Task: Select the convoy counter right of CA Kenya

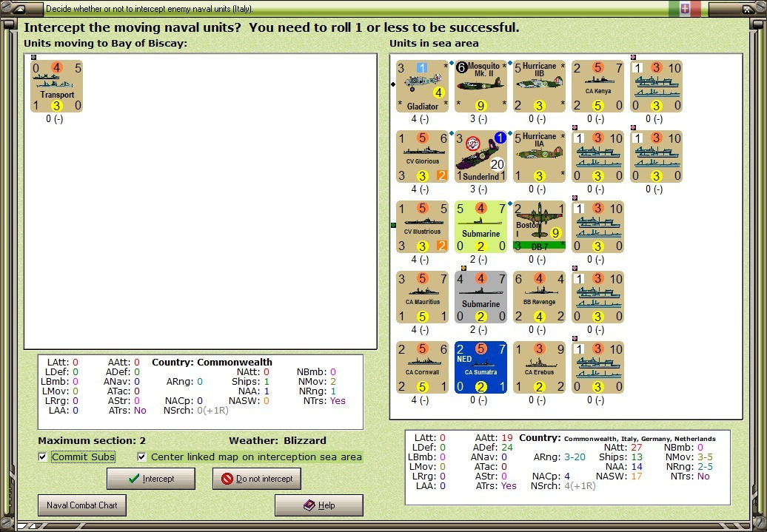Action: click(657, 86)
